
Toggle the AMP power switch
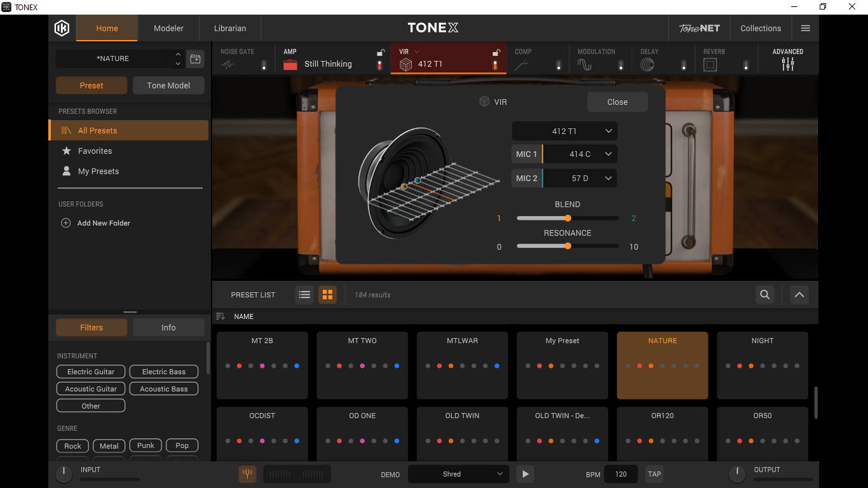[x=379, y=65]
